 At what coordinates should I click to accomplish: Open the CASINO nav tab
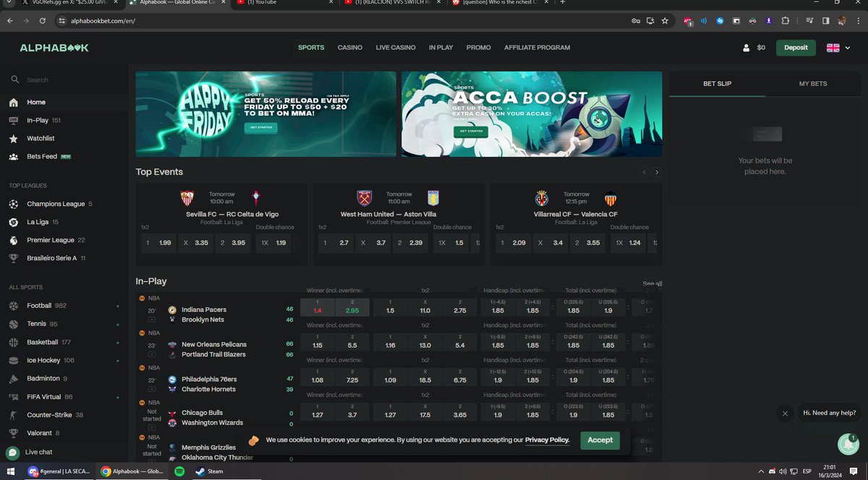coord(350,48)
